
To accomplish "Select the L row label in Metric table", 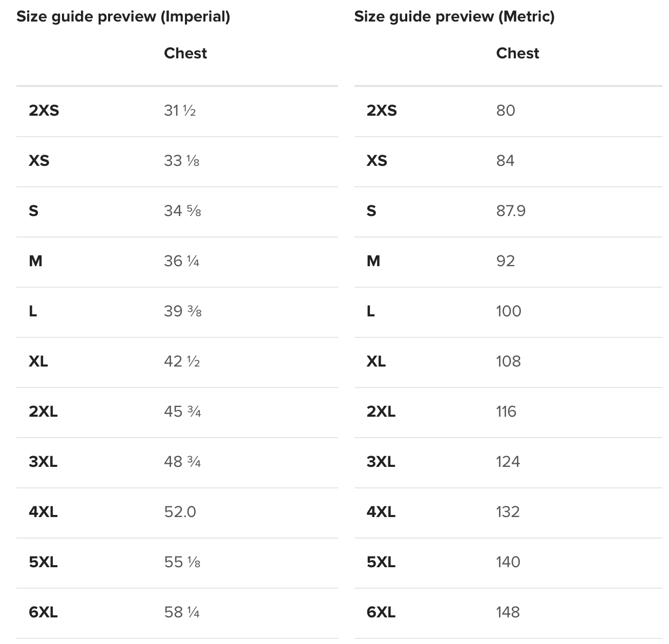I will (371, 311).
